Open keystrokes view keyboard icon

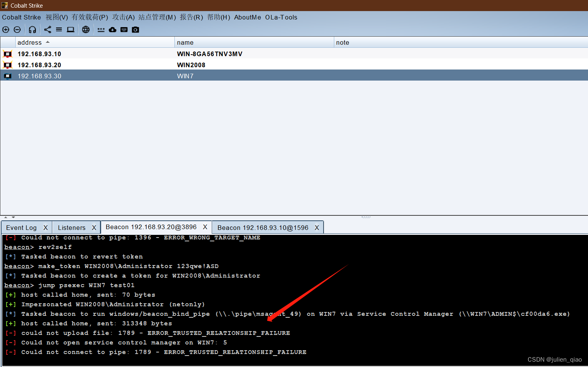124,29
